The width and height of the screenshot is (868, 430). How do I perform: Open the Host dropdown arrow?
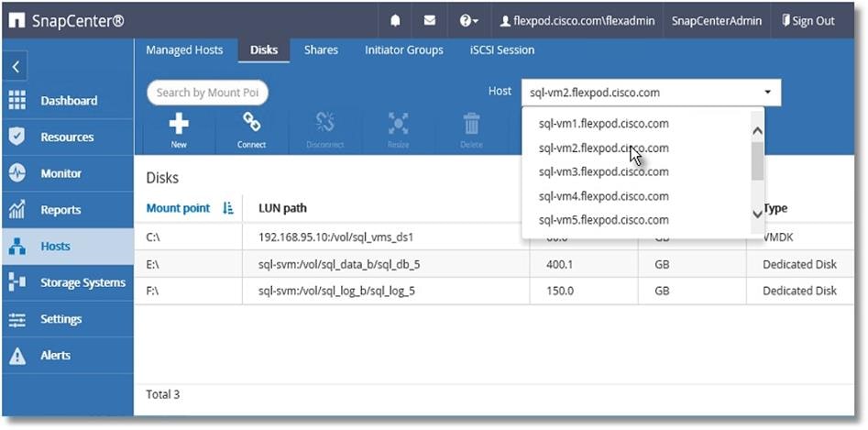click(768, 92)
